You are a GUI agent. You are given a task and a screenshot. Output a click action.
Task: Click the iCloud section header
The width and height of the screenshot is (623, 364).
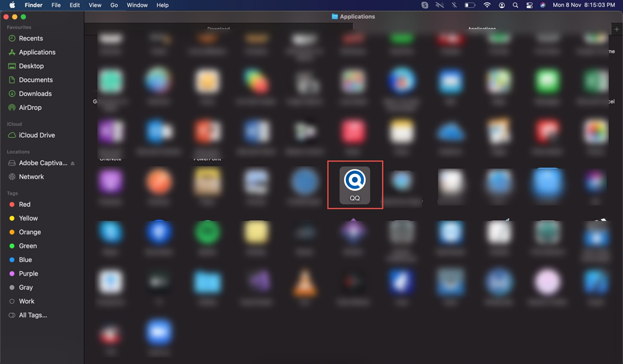(14, 124)
